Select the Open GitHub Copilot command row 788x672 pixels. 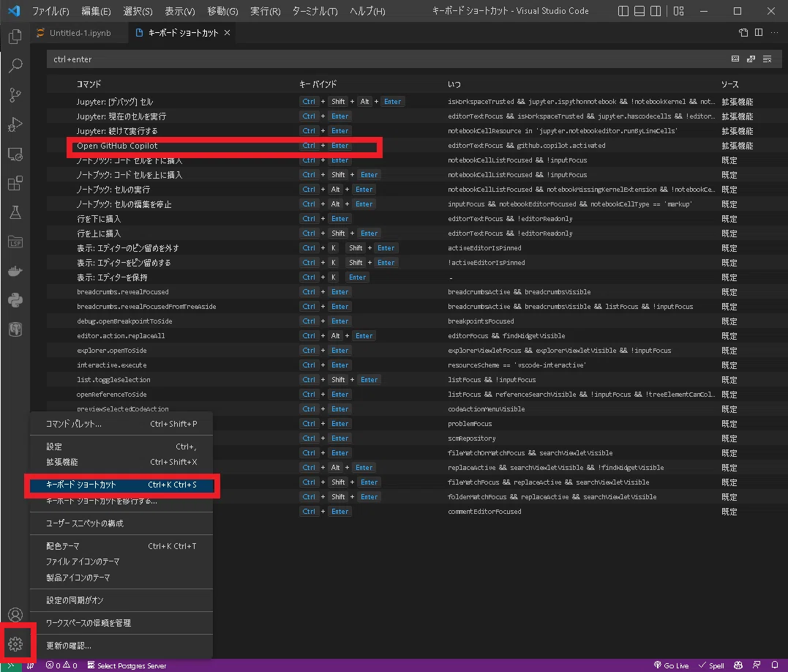click(414, 146)
